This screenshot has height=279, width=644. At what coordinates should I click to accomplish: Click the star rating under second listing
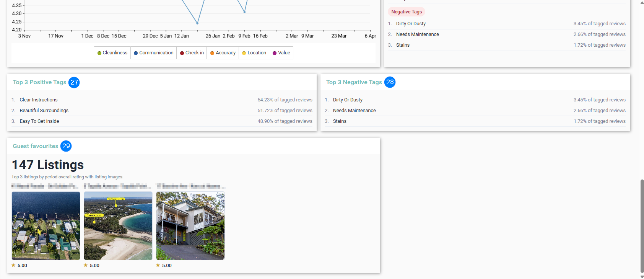tap(91, 265)
